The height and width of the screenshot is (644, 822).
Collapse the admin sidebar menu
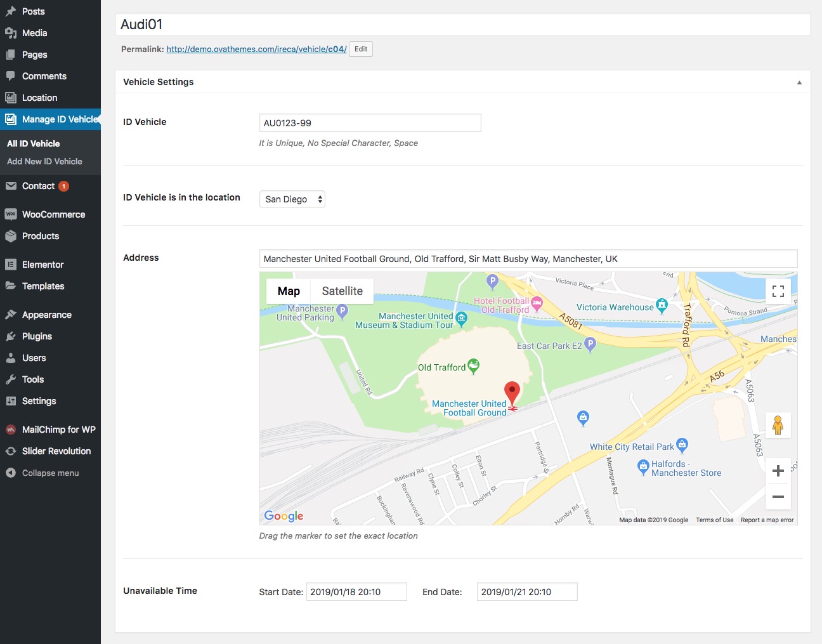coord(50,473)
